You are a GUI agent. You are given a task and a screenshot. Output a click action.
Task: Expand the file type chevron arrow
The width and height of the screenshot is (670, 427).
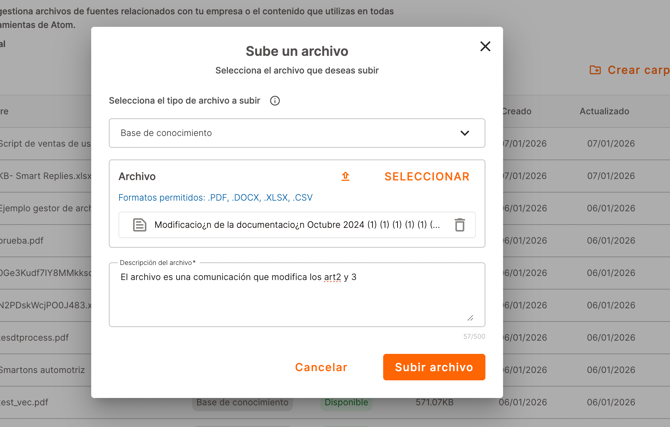coord(464,133)
